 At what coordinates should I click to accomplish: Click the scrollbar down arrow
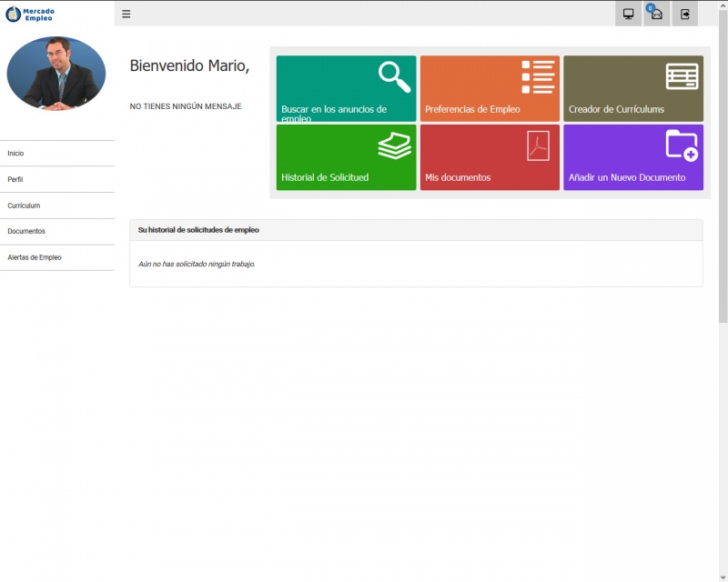(723, 577)
